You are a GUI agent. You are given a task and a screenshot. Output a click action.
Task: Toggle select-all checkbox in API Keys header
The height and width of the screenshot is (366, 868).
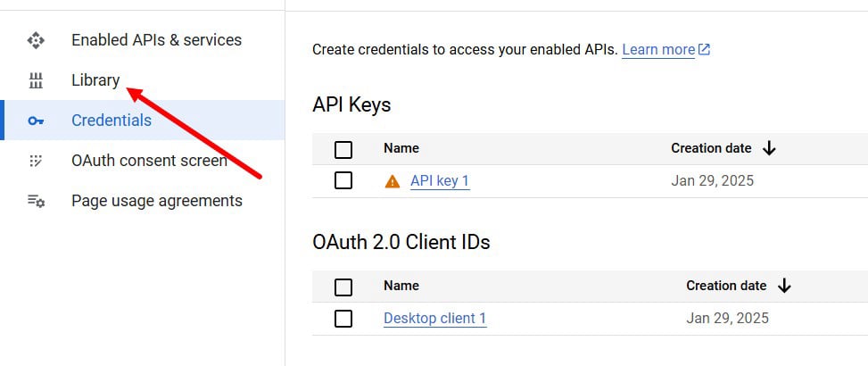[x=343, y=149]
